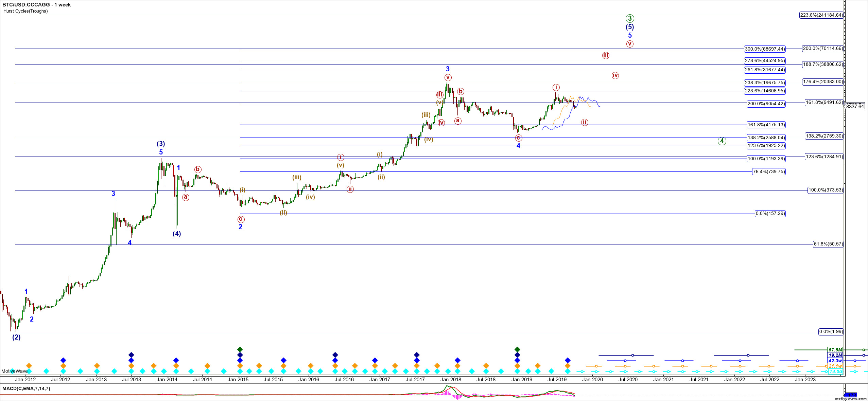Select the 238.3%(19675.75) level label

pyautogui.click(x=765, y=83)
